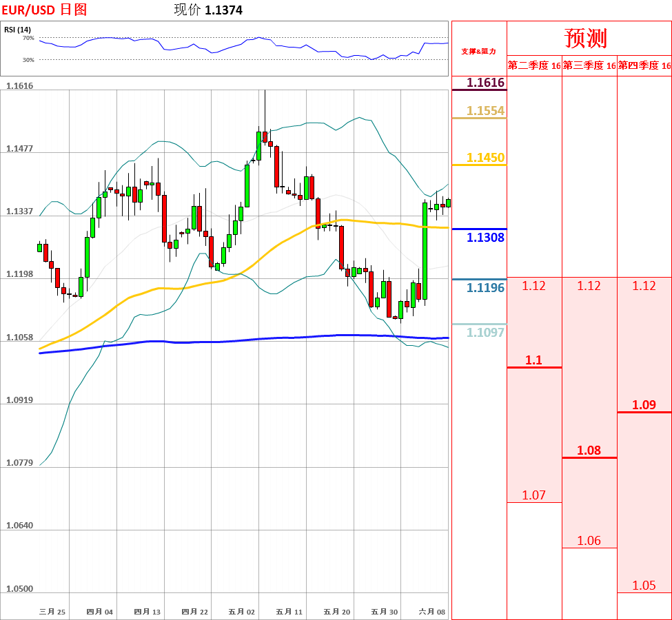Click the 30% RSI level label
Screen dimensions: 672x620
pos(28,60)
